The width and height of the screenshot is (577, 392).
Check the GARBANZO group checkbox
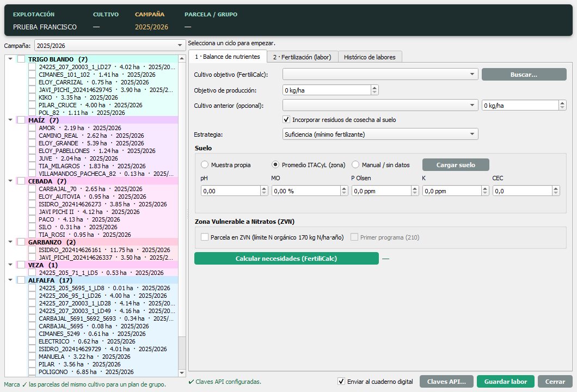pos(21,242)
